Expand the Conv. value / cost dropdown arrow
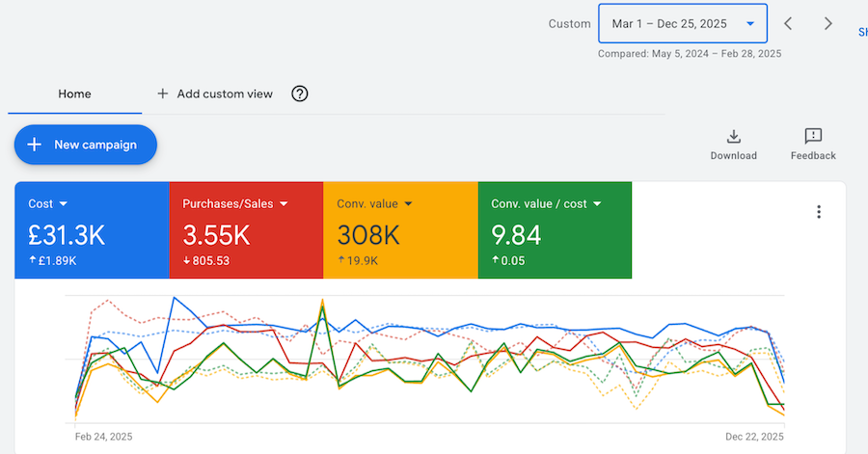Image resolution: width=868 pixels, height=454 pixels. [598, 204]
